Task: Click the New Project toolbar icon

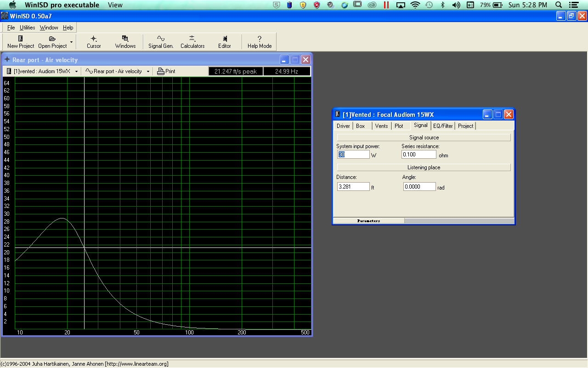Action: (20, 42)
